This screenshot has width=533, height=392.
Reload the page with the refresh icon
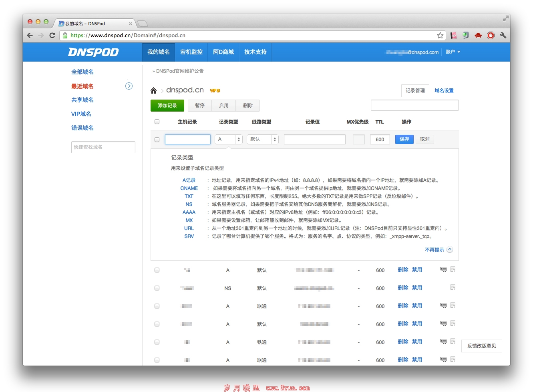point(52,35)
